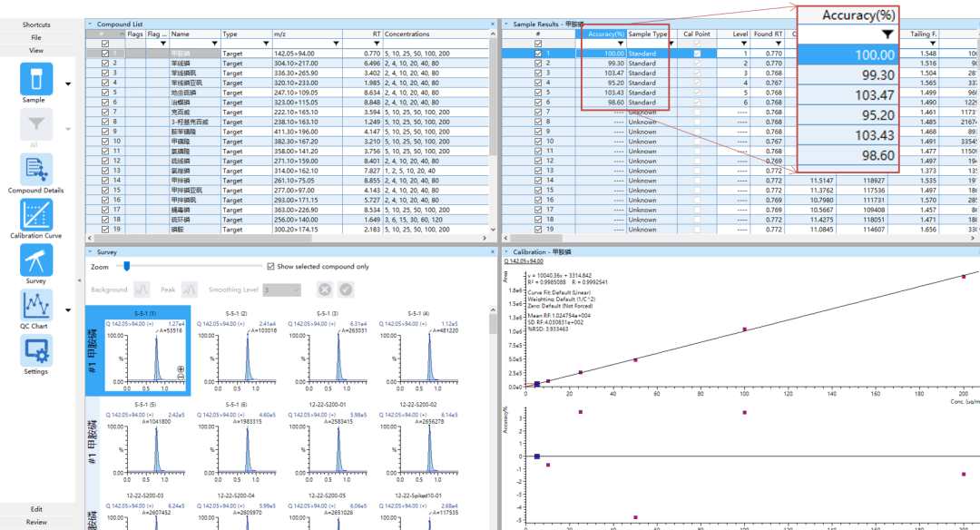The image size is (980, 530).
Task: Open the File menu in sidebar
Action: [x=36, y=37]
